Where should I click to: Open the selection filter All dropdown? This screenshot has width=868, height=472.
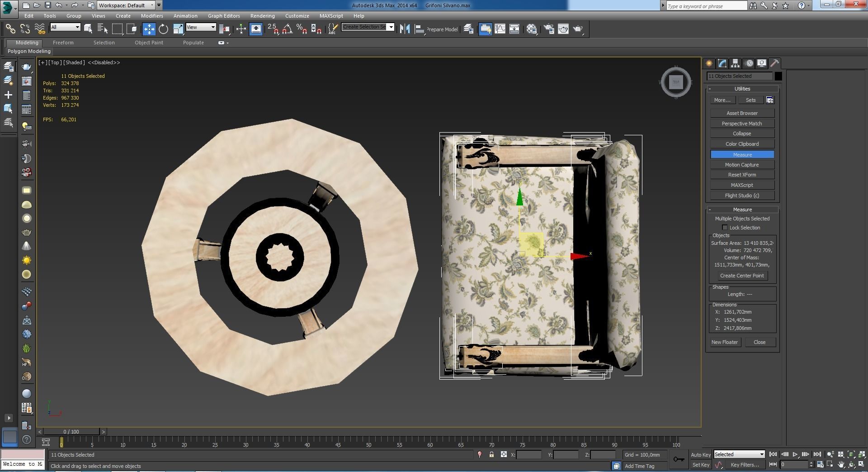click(65, 27)
